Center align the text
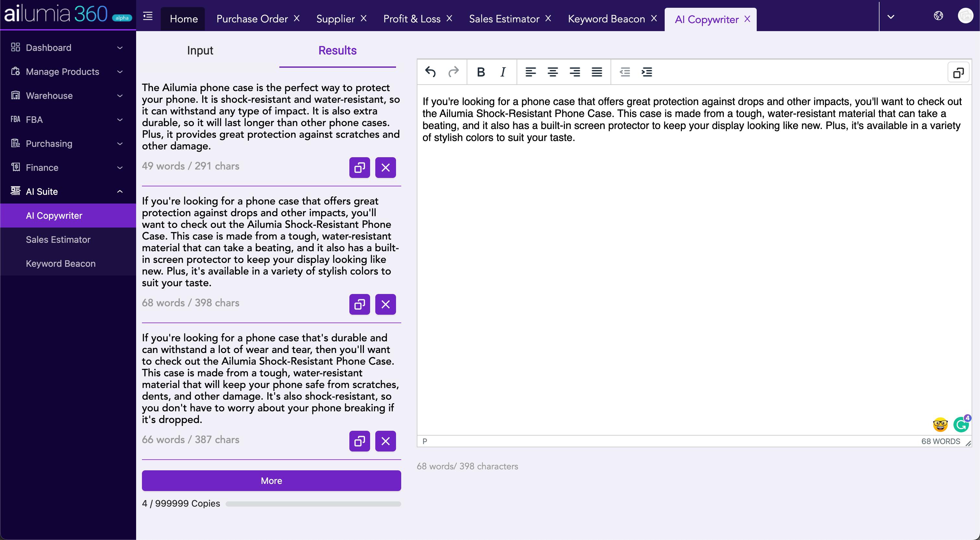Viewport: 980px width, 540px height. [x=553, y=72]
